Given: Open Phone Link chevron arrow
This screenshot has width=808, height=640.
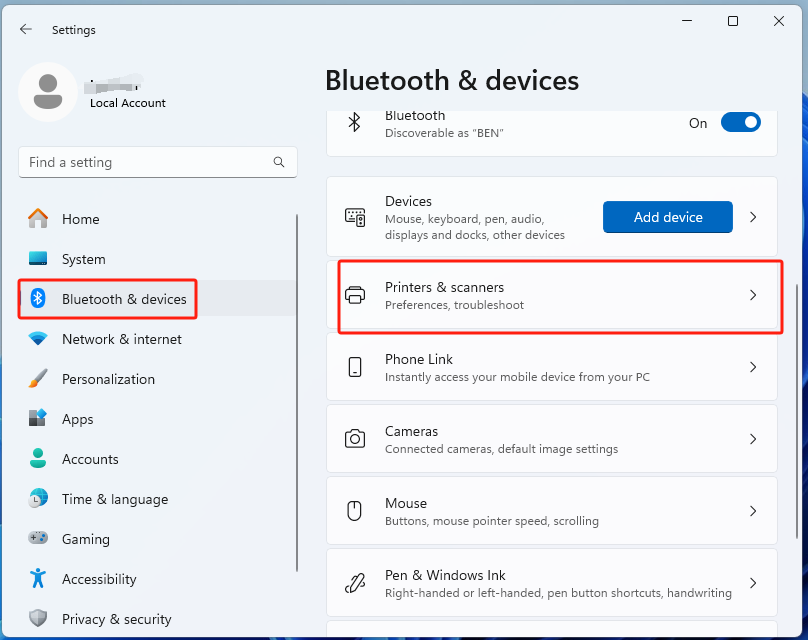Looking at the screenshot, I should [753, 367].
